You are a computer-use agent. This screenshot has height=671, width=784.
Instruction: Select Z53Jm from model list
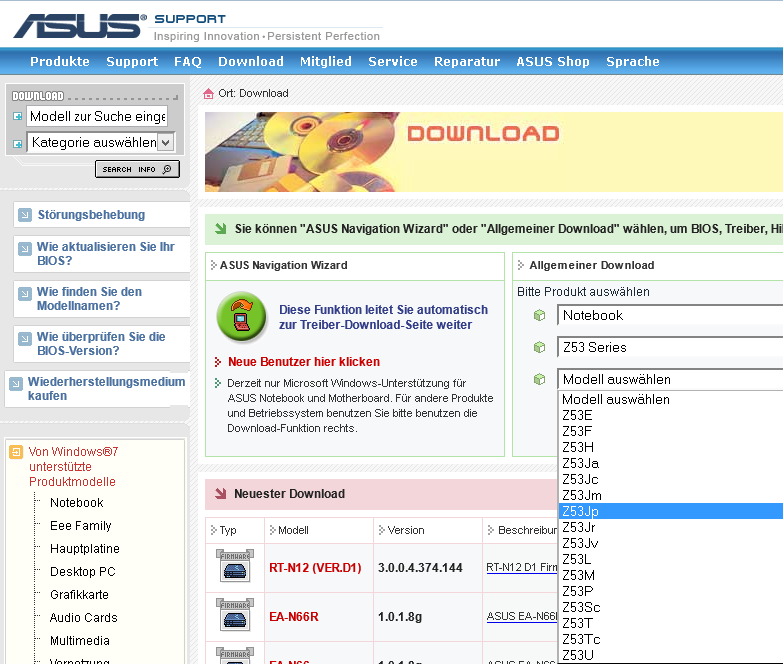tap(670, 496)
